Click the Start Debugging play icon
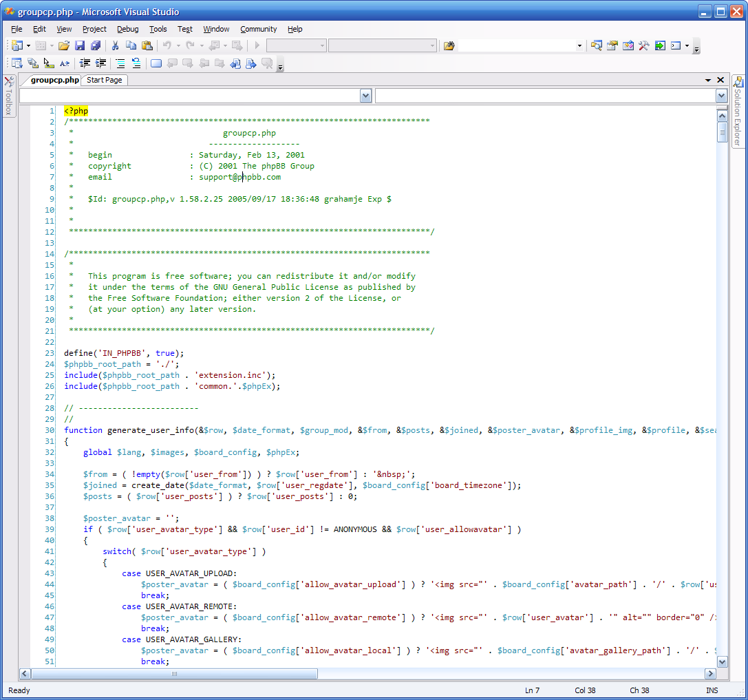The image size is (748, 700). (257, 46)
